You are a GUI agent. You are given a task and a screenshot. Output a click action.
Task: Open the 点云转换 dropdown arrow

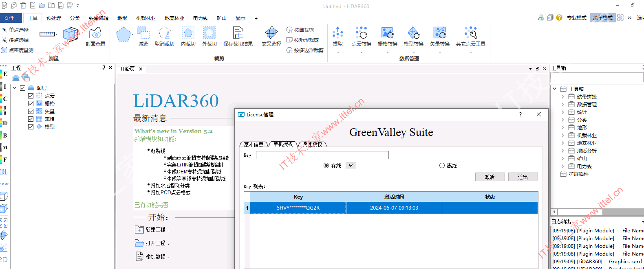[362, 52]
